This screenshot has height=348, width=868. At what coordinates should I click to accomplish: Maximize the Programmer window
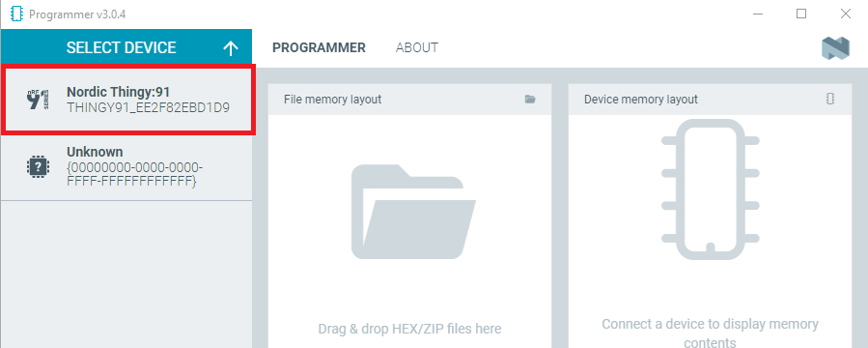pyautogui.click(x=801, y=14)
